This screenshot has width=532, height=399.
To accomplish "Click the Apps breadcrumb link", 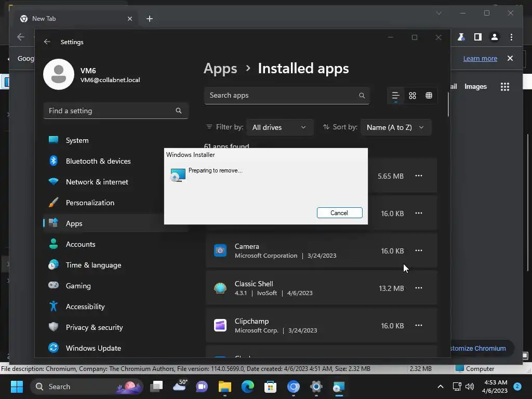I will [220, 69].
